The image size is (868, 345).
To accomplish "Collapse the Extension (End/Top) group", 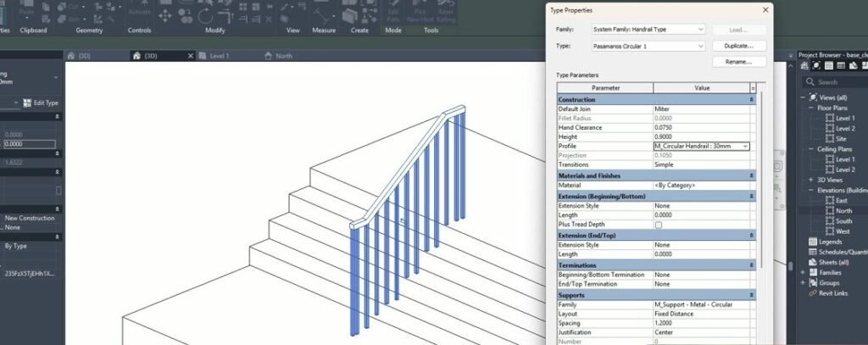I will coord(751,236).
